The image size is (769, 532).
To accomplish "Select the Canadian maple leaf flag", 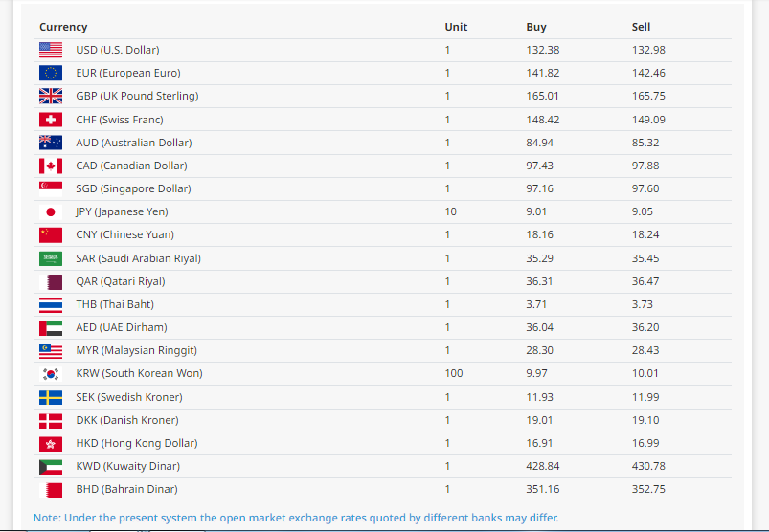I will [51, 166].
